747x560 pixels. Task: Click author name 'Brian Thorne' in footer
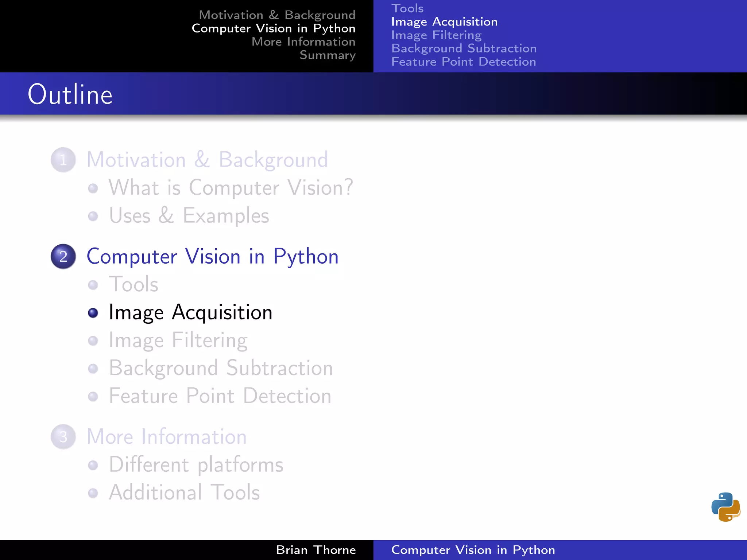tap(316, 550)
